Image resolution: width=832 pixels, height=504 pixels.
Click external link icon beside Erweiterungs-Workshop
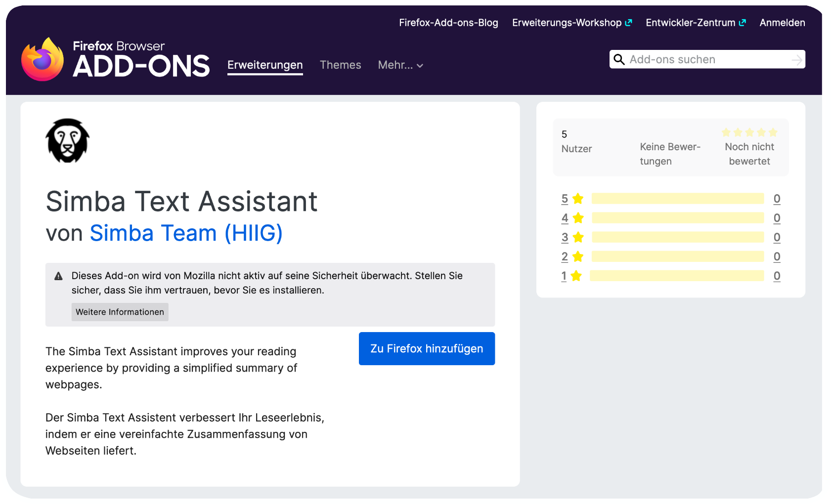point(628,23)
